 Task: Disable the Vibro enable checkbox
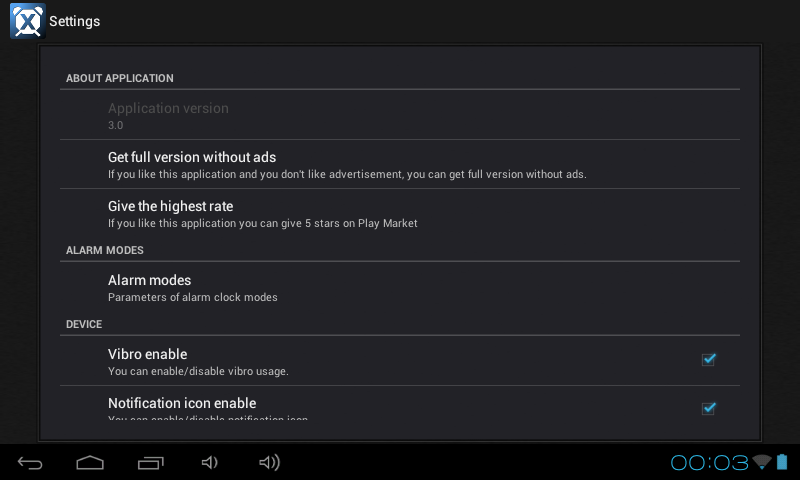click(x=708, y=360)
